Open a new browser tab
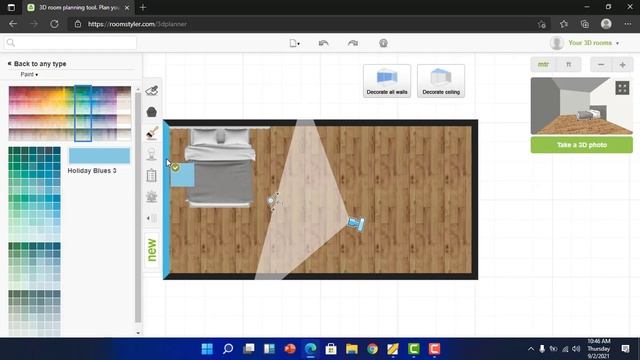 [x=143, y=7]
